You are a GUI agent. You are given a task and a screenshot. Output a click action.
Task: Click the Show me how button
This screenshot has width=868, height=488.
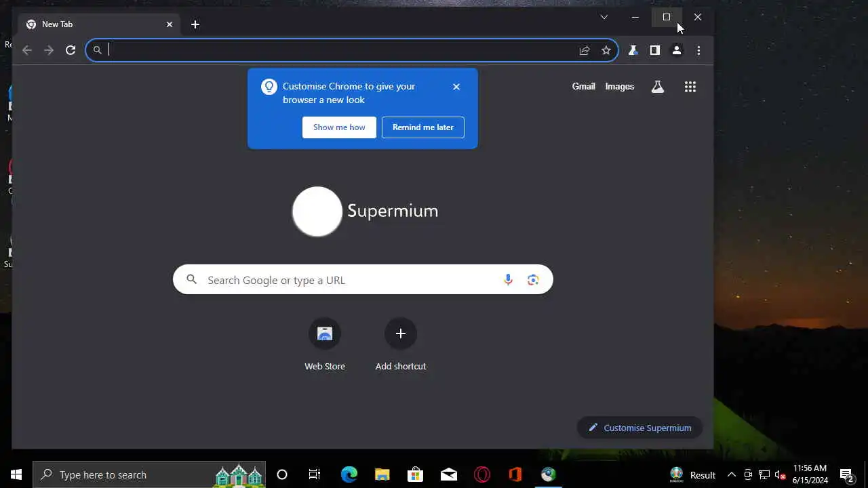click(x=339, y=127)
